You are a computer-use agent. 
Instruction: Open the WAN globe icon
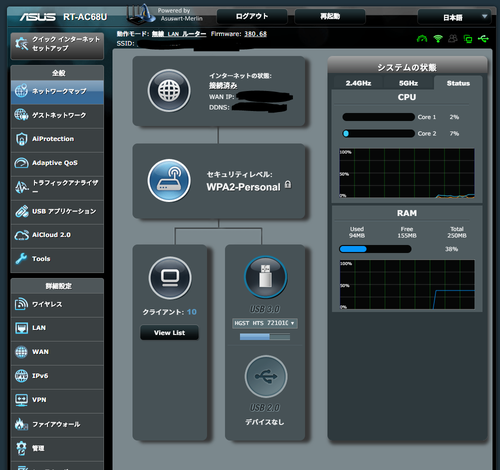point(21,352)
